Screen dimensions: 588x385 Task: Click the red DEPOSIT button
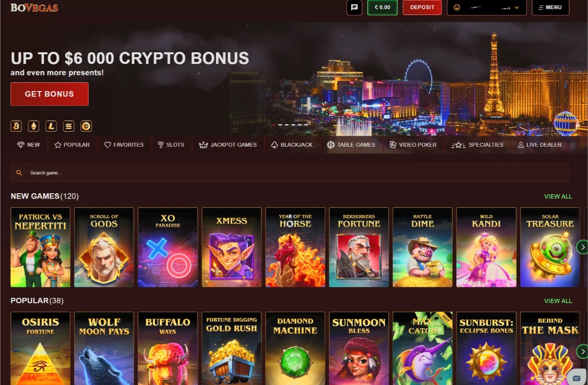(x=422, y=7)
